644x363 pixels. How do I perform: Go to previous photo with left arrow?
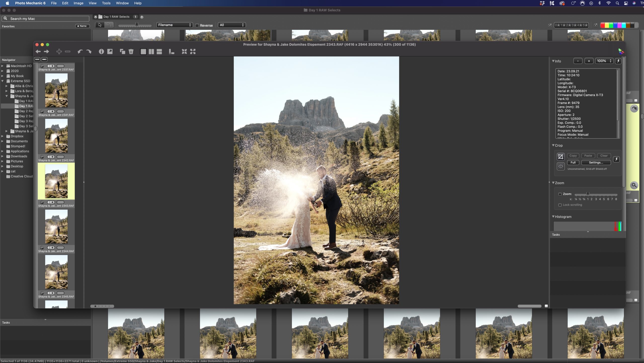[38, 52]
